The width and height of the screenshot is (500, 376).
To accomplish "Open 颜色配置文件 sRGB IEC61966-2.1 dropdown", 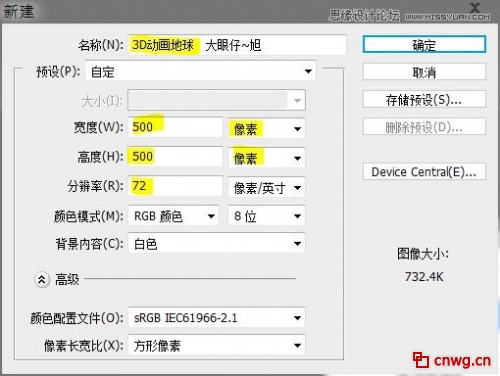I will click(217, 318).
